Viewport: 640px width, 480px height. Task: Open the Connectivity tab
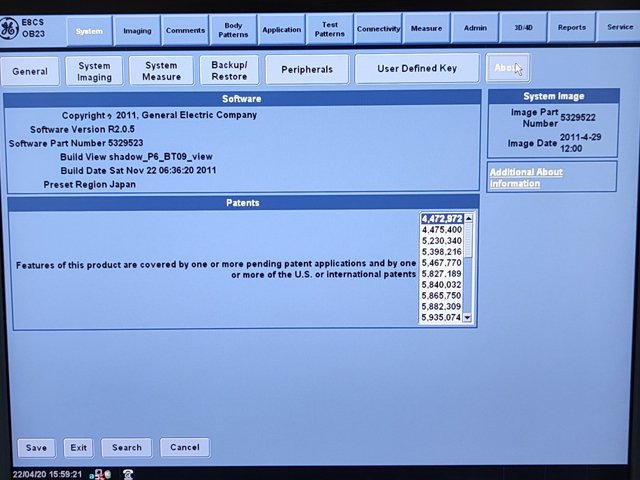(x=378, y=29)
